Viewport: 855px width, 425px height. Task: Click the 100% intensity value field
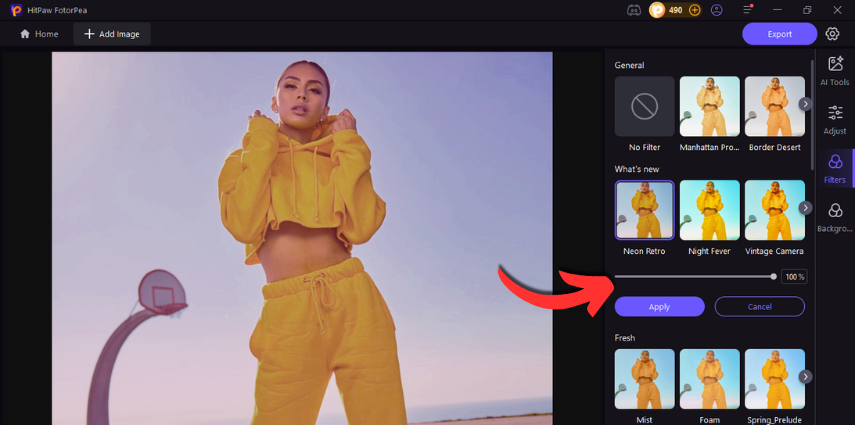pyautogui.click(x=794, y=277)
